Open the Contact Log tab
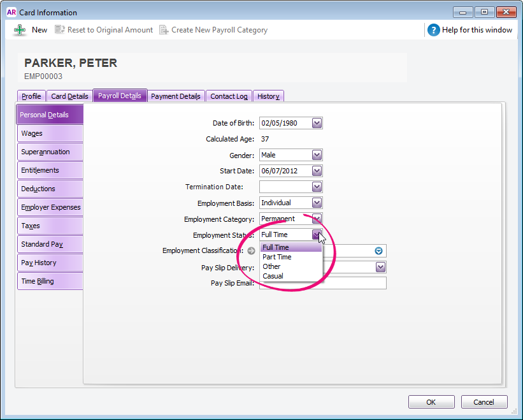Viewport: 523px width, 420px height. pos(229,96)
